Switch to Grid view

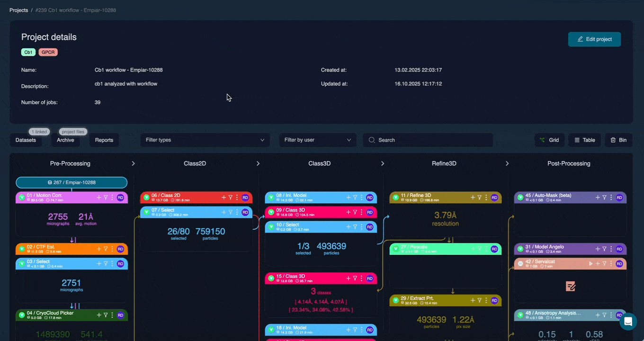point(549,140)
